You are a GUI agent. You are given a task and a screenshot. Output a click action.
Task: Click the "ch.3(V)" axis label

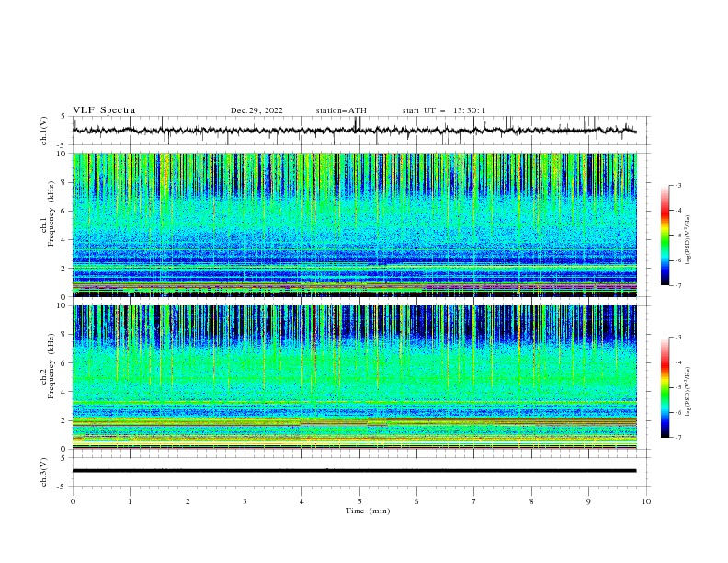pos(44,472)
